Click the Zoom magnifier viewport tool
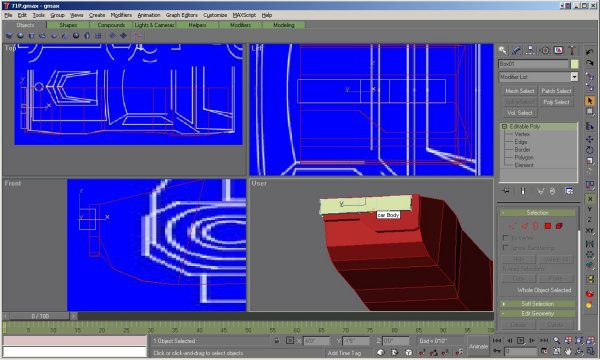 coord(556,340)
